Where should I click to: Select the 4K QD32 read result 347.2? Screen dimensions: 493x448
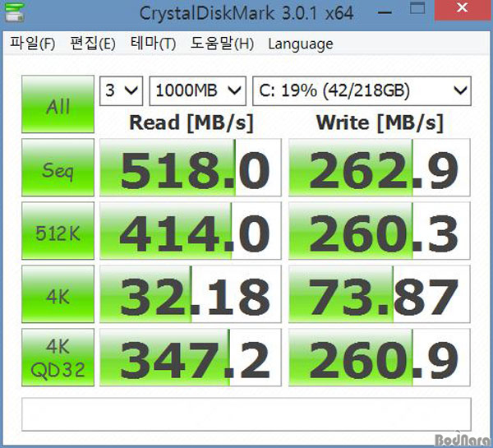[x=191, y=358]
